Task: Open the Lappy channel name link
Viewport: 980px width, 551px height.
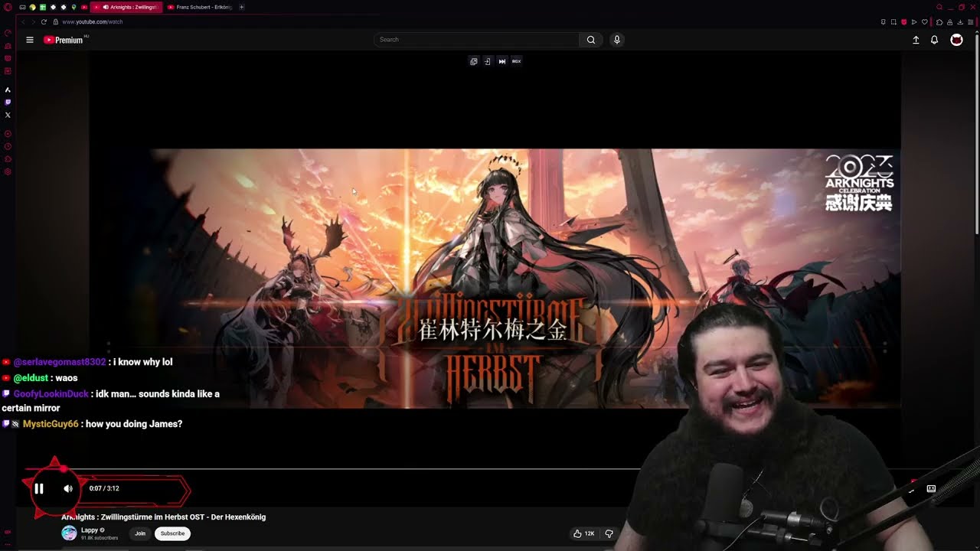Action: (x=90, y=530)
